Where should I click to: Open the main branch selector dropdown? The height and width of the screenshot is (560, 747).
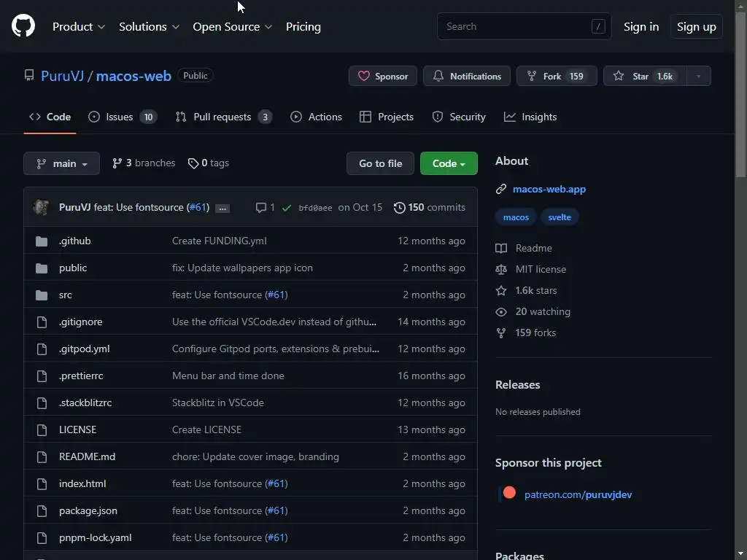point(61,163)
